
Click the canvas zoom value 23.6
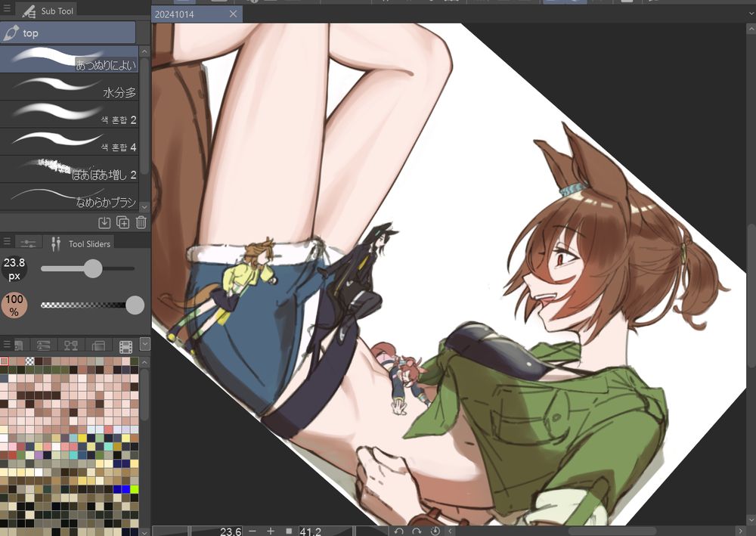[x=231, y=531]
